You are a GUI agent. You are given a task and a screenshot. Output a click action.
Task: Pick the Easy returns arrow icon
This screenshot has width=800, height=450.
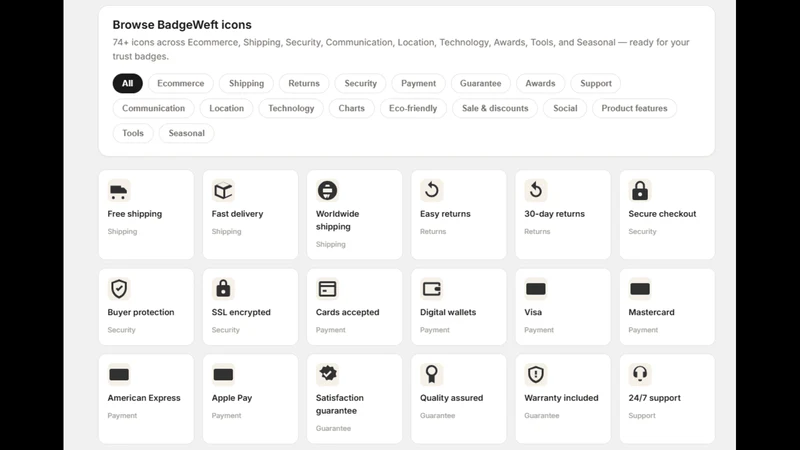[432, 190]
